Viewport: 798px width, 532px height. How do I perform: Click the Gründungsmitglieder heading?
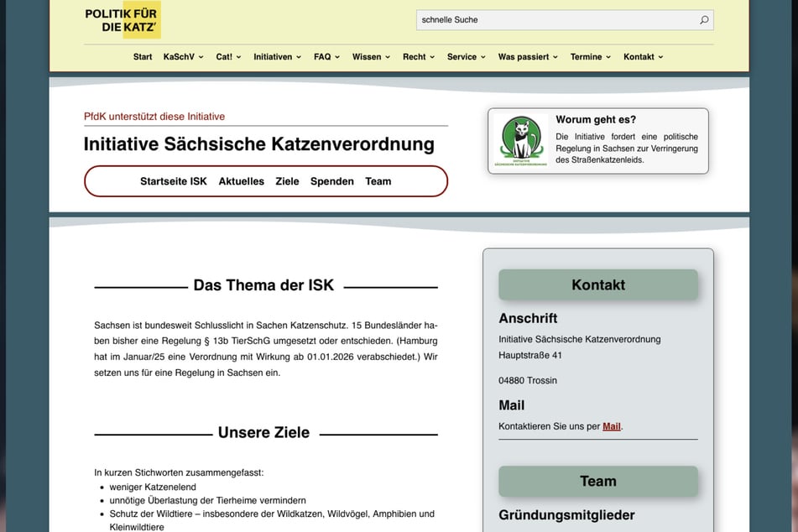pyautogui.click(x=566, y=515)
